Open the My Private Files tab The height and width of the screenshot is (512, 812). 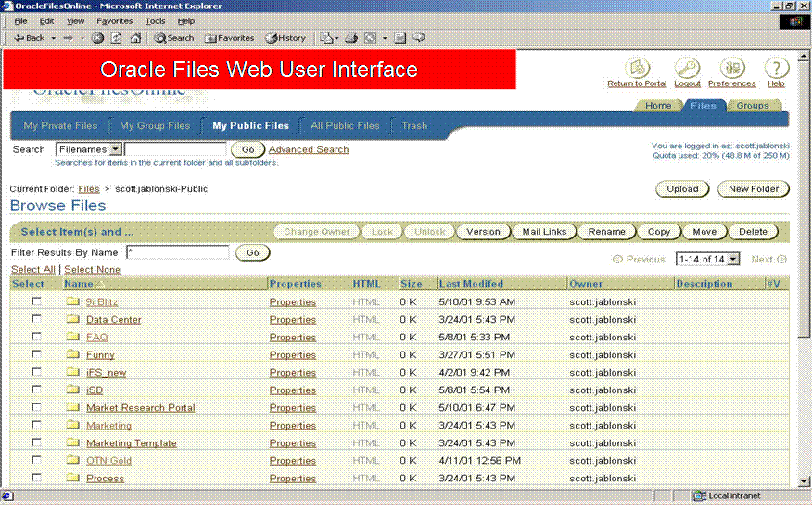[x=60, y=125]
